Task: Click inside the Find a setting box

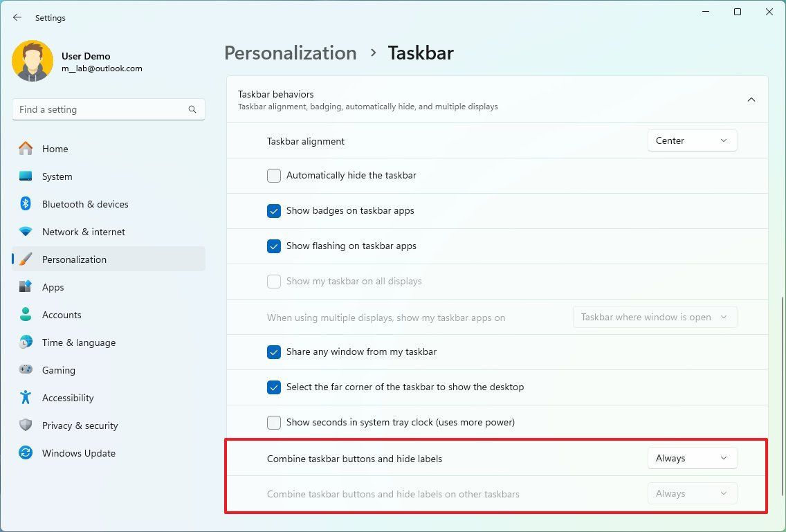Action: coord(108,109)
